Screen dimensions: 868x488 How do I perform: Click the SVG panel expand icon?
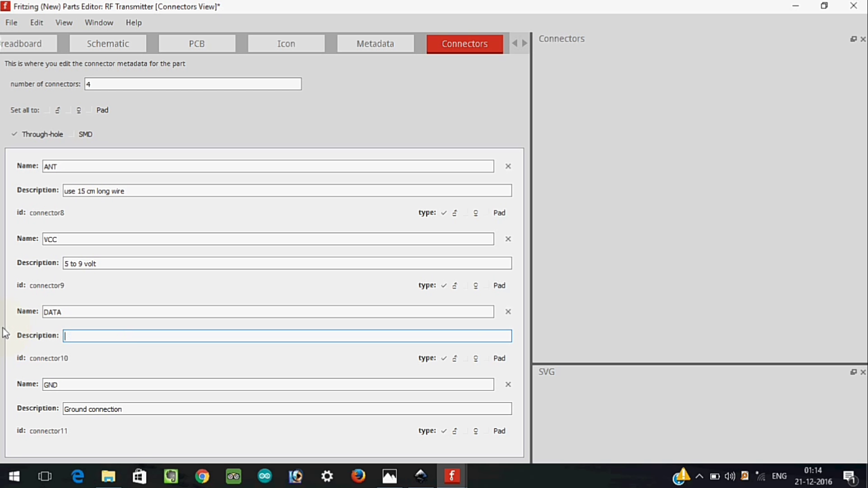pyautogui.click(x=854, y=372)
